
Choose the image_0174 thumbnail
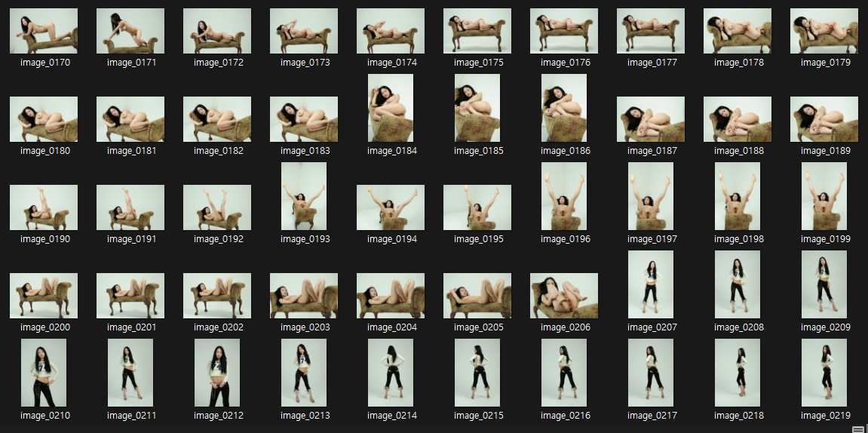click(391, 31)
